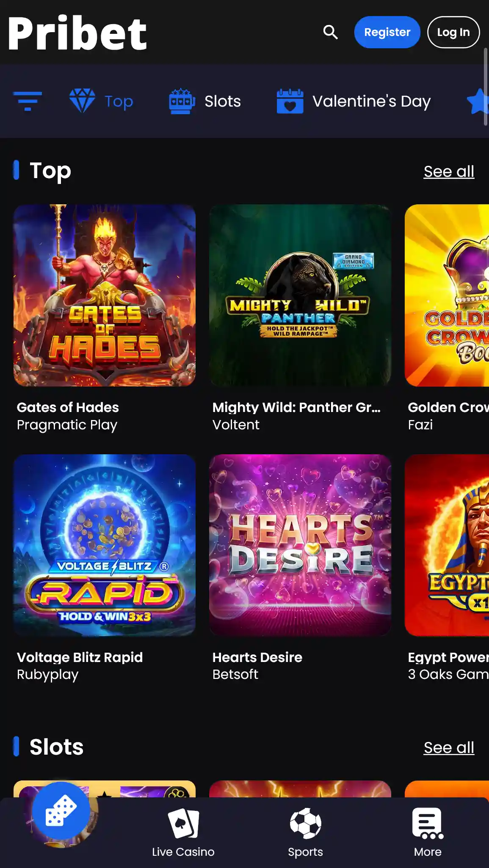This screenshot has width=489, height=868.
Task: Select the star category icon
Action: [x=478, y=101]
